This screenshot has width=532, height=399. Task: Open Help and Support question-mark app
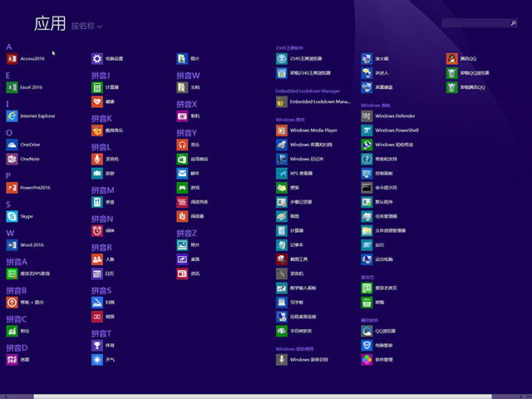pos(379,159)
